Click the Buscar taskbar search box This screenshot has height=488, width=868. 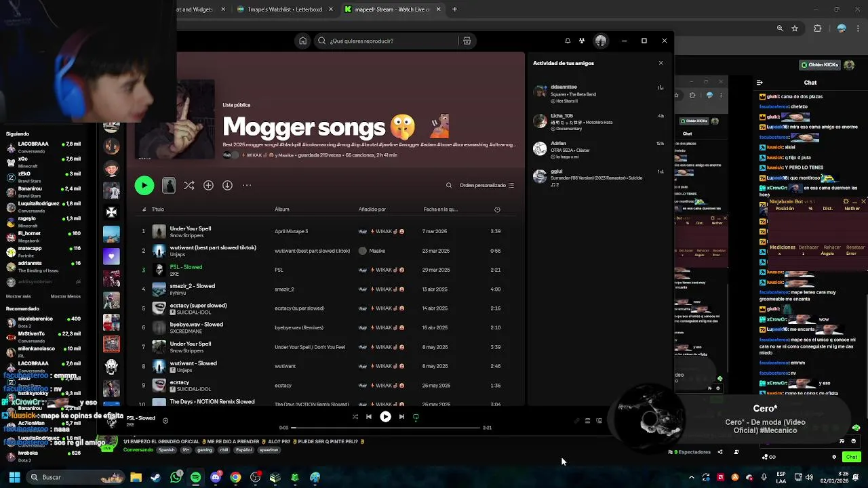coord(76,477)
